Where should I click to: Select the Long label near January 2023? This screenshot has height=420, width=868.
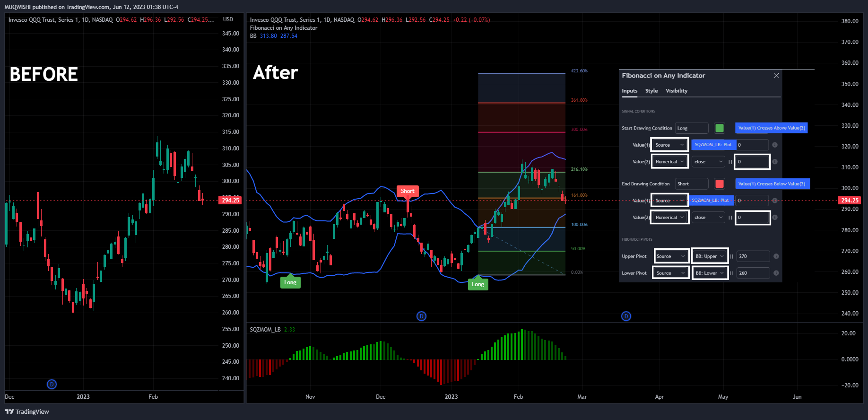(478, 284)
